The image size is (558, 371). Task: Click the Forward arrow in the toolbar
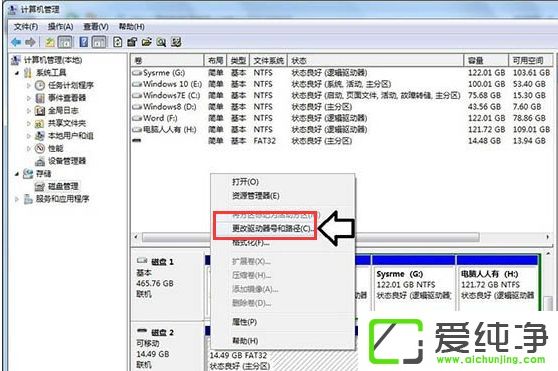[30, 42]
